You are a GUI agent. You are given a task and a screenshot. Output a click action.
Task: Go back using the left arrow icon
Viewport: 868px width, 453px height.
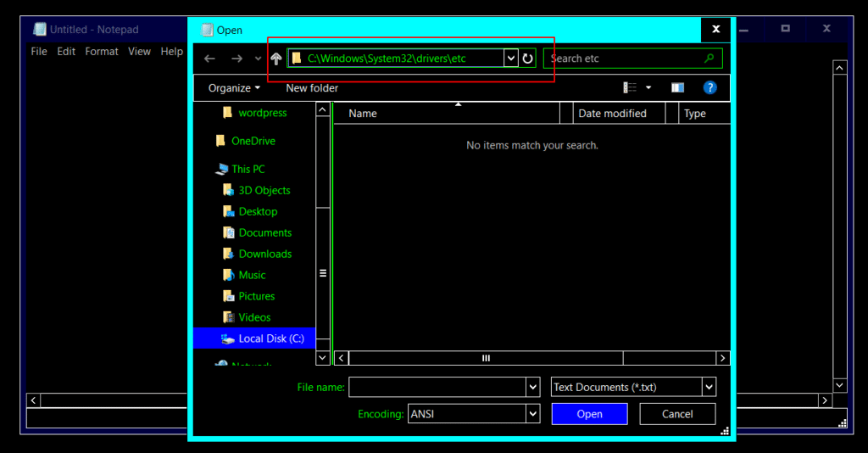click(209, 59)
